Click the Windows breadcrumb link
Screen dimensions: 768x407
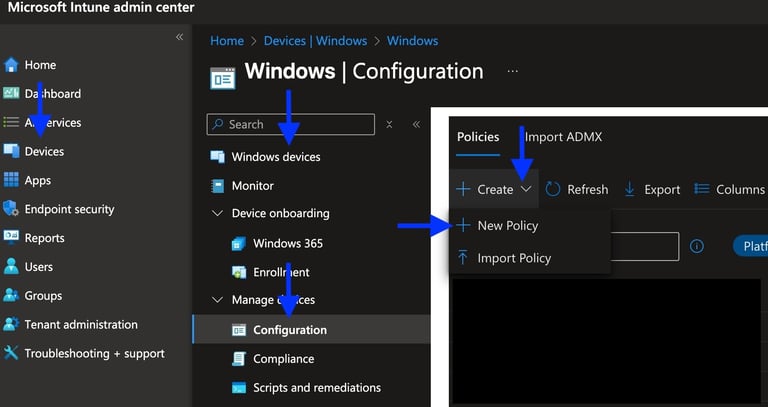click(412, 41)
